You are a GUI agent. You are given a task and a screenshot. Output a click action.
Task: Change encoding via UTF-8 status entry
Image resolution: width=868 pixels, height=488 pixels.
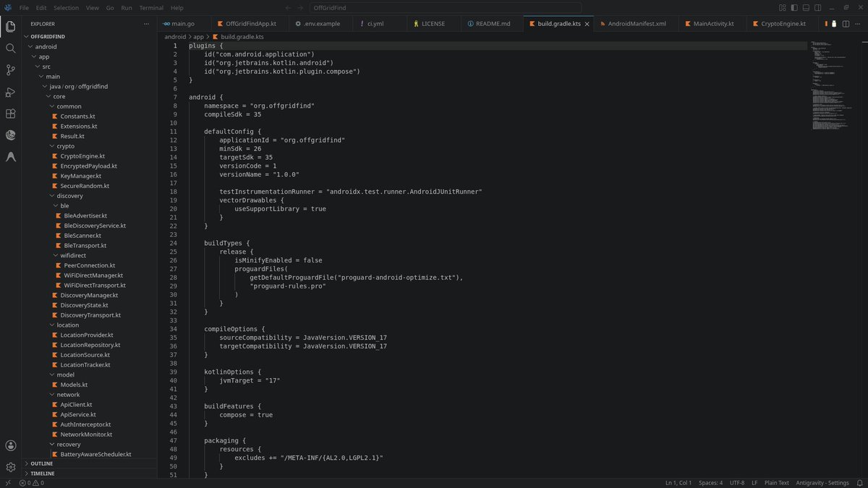(737, 483)
